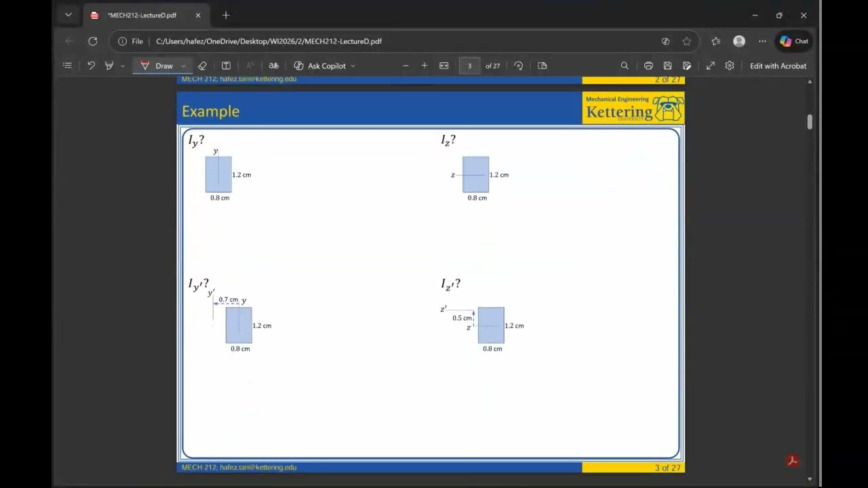This screenshot has height=488, width=868.
Task: Zoom out of the PDF page
Action: click(x=406, y=66)
